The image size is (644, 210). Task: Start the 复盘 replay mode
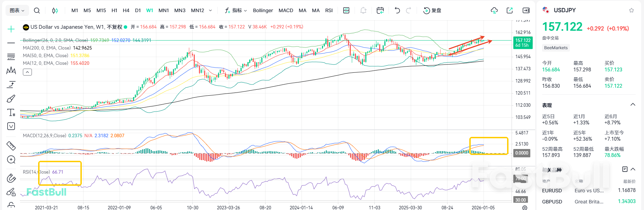click(x=432, y=10)
